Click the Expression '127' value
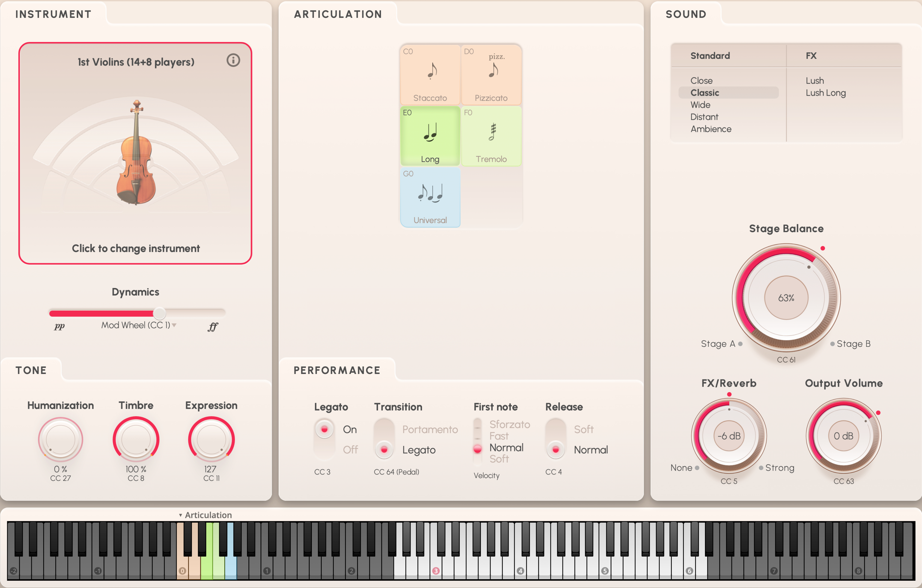Viewport: 922px width, 588px height. click(x=210, y=469)
